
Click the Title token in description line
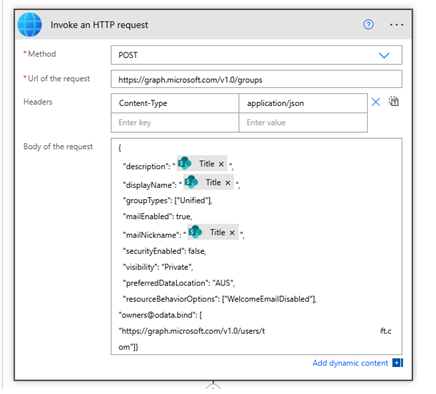click(202, 163)
